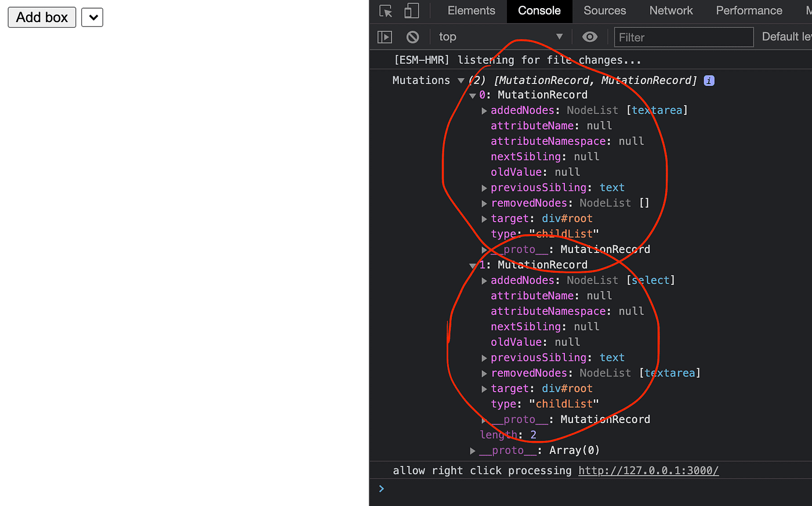Open the http://127.0.0.1:3000/ link
The image size is (812, 506).
point(648,471)
